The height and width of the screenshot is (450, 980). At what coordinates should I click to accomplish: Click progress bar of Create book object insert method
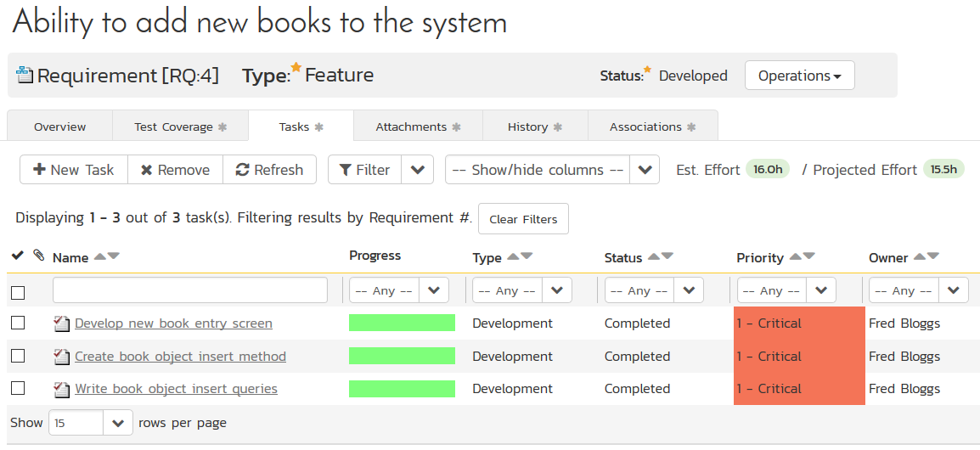(402, 356)
